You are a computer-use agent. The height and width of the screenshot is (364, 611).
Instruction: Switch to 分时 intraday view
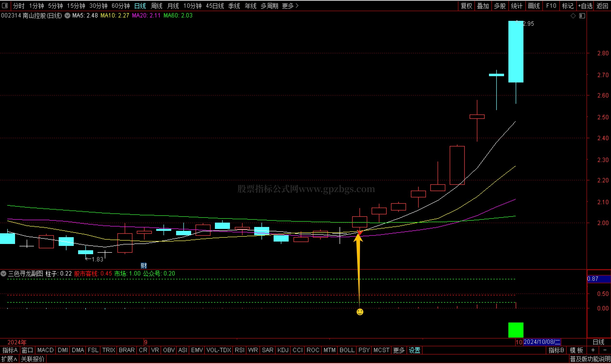(19, 6)
